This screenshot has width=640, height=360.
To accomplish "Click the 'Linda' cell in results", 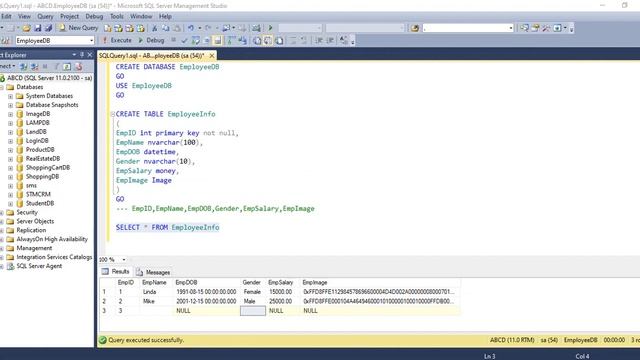I will tap(150, 292).
